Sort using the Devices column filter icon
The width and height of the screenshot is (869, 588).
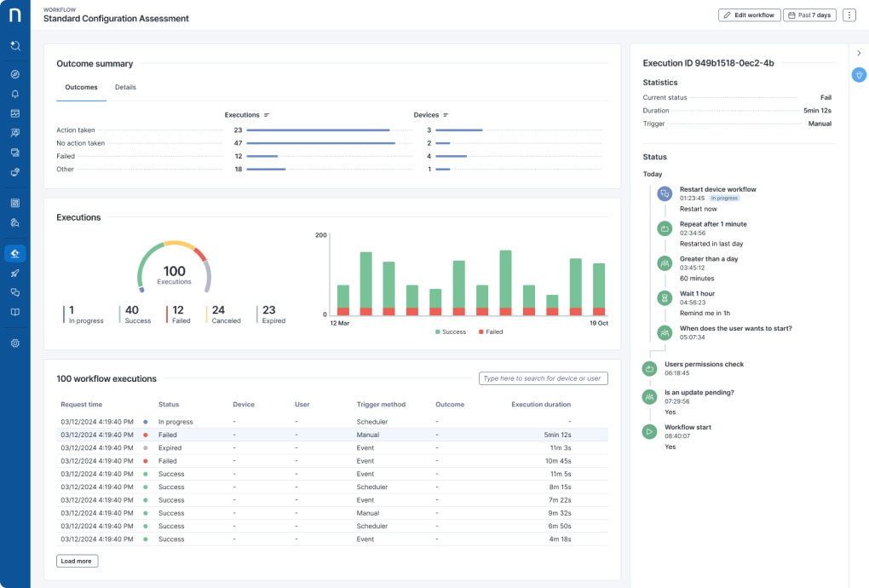click(446, 115)
